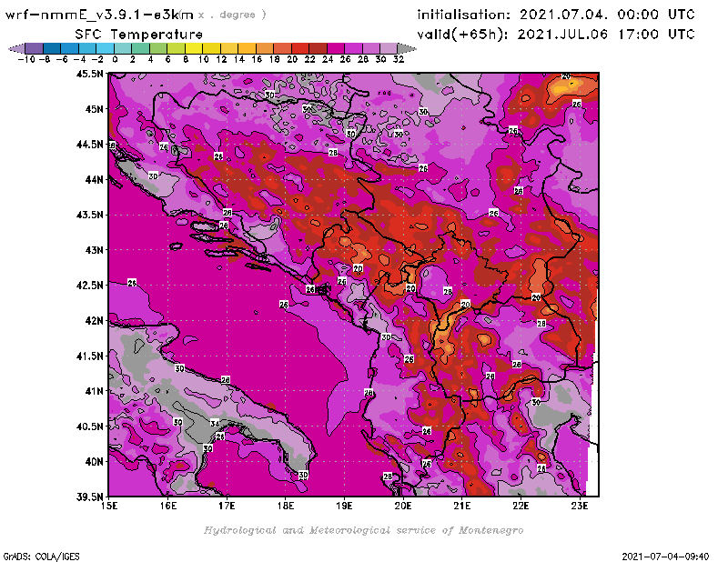
Task: Click the '43N' latitude label
Action: click(x=94, y=250)
